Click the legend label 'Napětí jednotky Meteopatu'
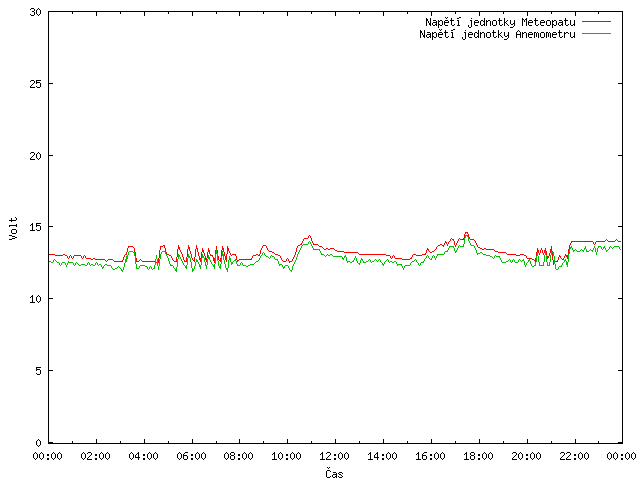 click(500, 22)
